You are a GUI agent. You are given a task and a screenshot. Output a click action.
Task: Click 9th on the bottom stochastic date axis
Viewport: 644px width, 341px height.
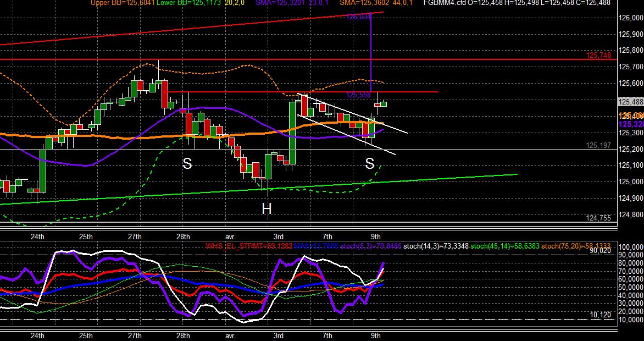point(376,335)
